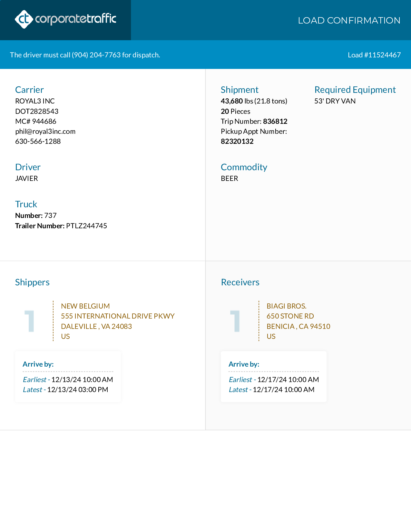Select driver name JAVIER
Screen dimensions: 411x532
point(26,178)
